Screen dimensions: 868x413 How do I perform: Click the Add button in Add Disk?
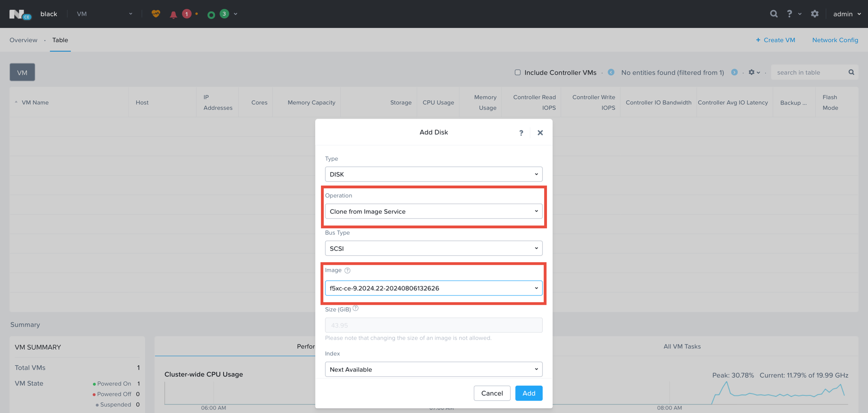[528, 393]
